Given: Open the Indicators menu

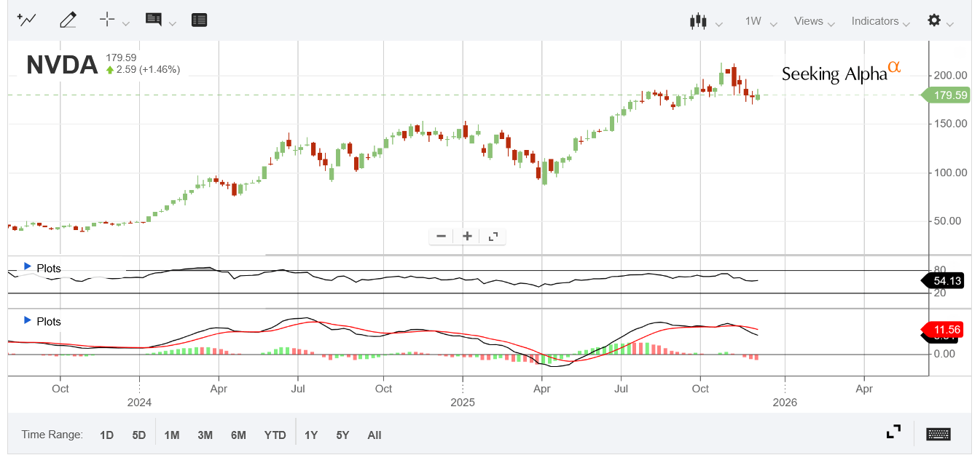Looking at the screenshot, I should [880, 21].
